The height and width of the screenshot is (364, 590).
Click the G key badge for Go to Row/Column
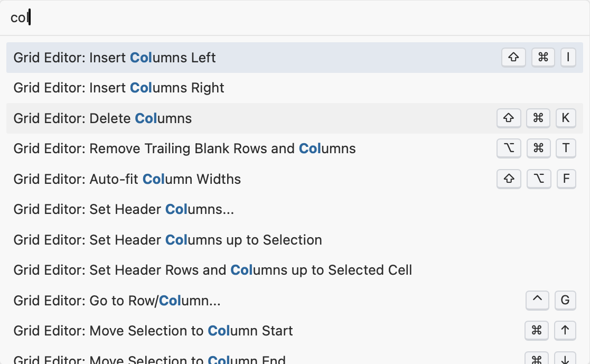click(x=565, y=300)
